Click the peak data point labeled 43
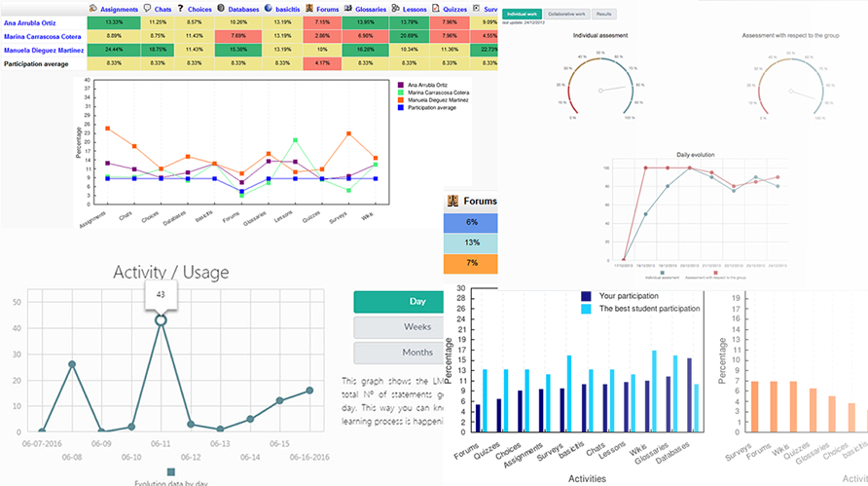 pyautogui.click(x=161, y=319)
